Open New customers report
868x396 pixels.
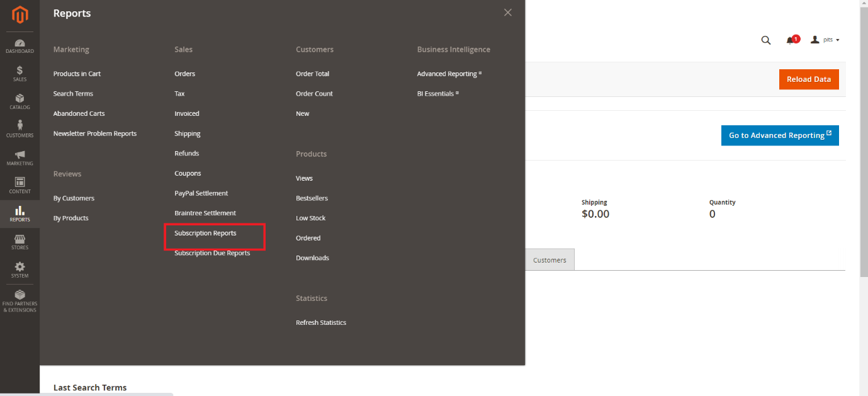pyautogui.click(x=303, y=114)
